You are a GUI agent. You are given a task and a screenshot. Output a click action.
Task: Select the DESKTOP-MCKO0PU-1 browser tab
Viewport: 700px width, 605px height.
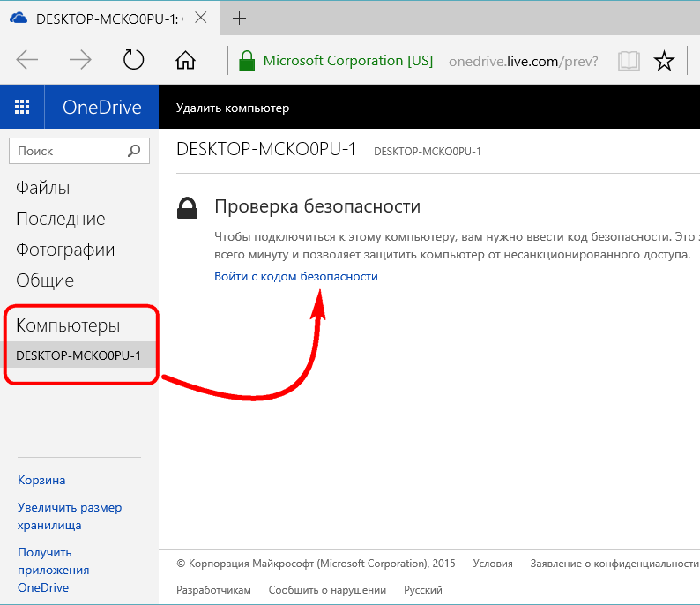click(110, 18)
